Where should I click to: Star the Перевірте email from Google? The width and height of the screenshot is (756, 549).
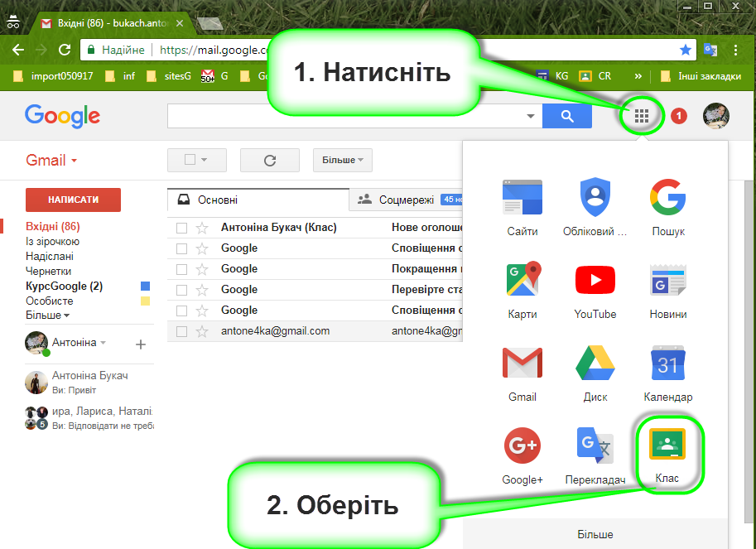pyautogui.click(x=202, y=290)
